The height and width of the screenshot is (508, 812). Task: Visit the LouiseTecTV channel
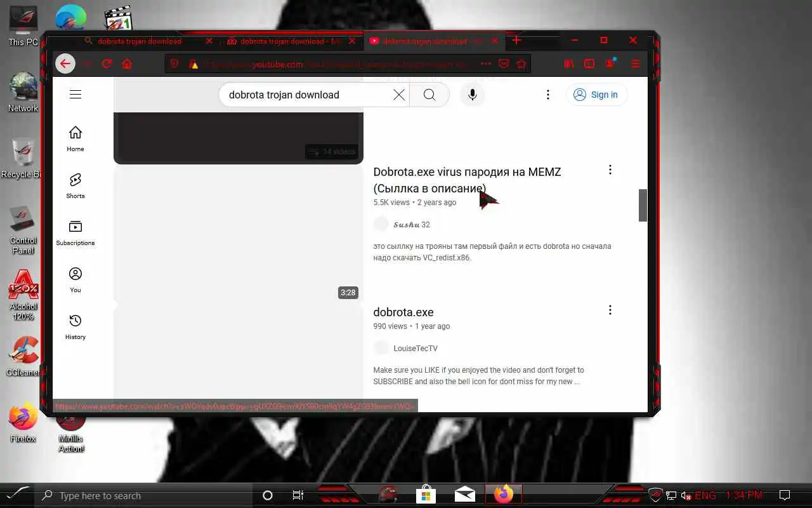click(x=416, y=348)
